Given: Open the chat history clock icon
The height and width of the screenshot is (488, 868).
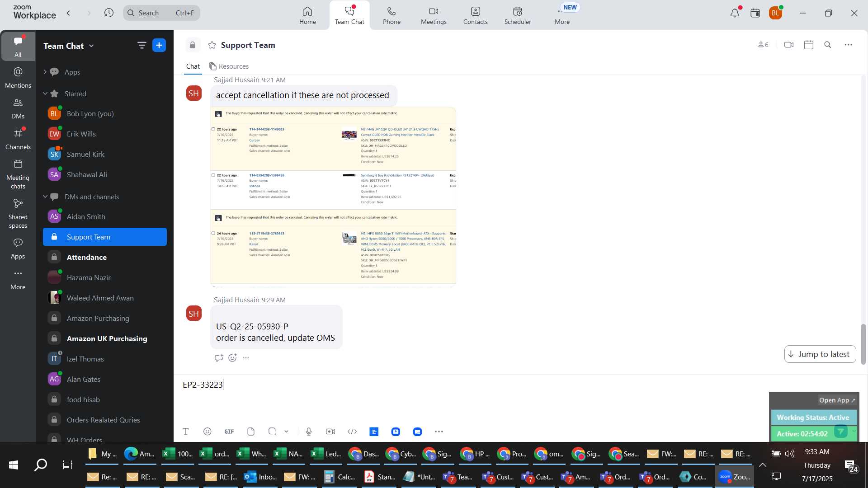Looking at the screenshot, I should click(108, 13).
